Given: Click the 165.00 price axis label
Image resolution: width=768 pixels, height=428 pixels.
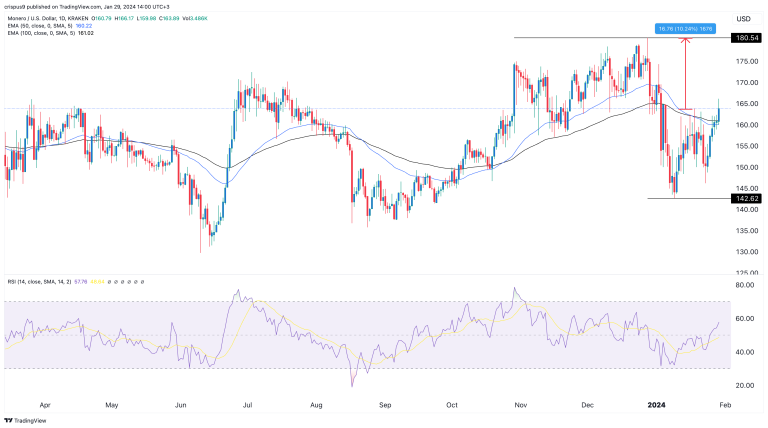Looking at the screenshot, I should click(748, 104).
